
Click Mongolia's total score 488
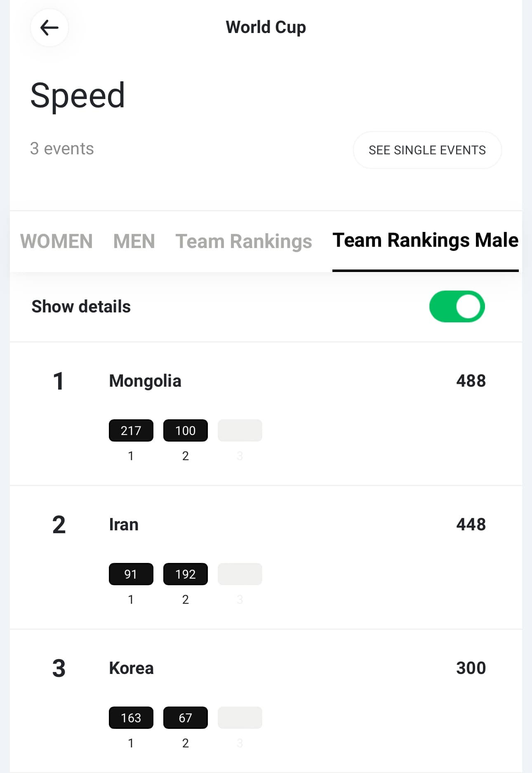coord(471,381)
